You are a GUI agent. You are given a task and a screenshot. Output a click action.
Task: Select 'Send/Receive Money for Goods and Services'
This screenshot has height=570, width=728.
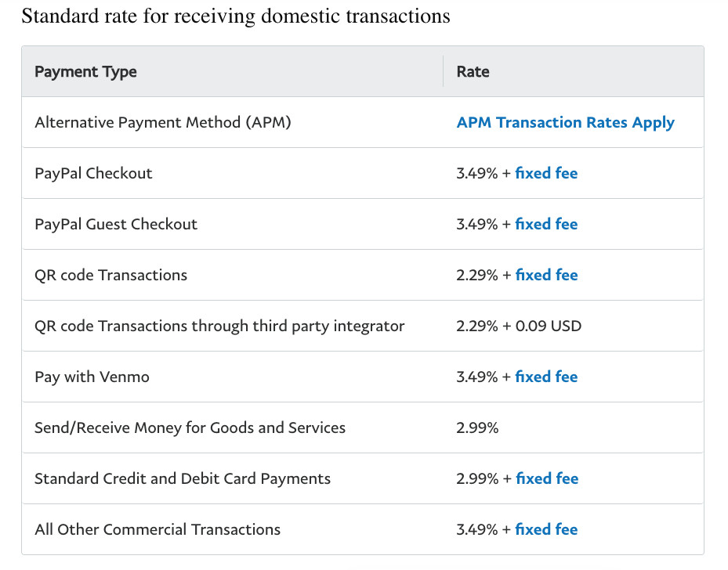pos(190,427)
